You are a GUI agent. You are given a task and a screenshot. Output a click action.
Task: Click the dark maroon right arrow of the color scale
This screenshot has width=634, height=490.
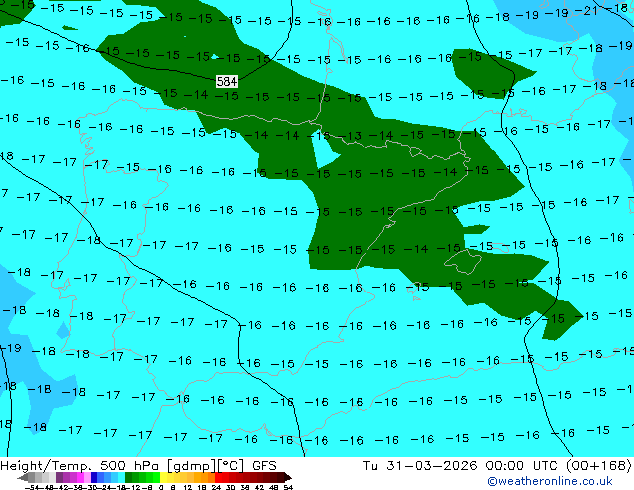coord(288,477)
